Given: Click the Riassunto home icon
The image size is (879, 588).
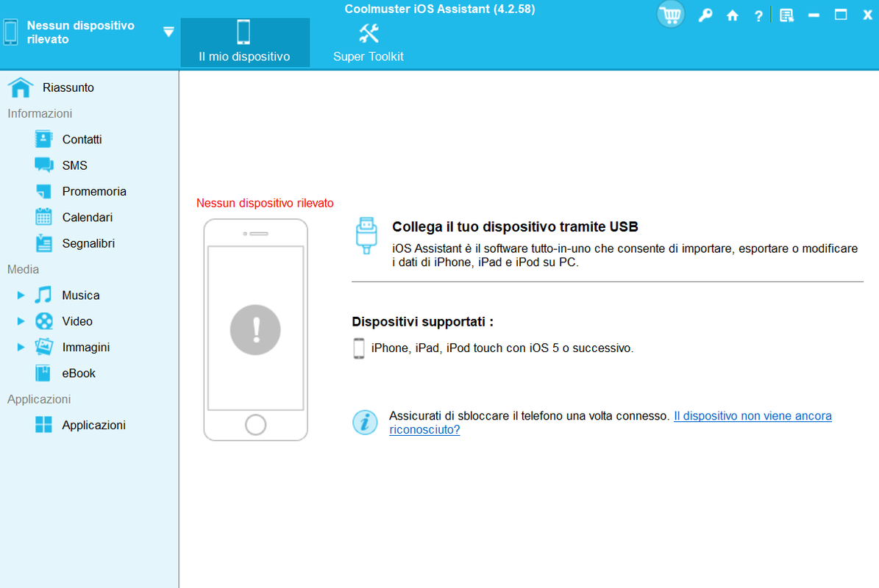Looking at the screenshot, I should [20, 87].
